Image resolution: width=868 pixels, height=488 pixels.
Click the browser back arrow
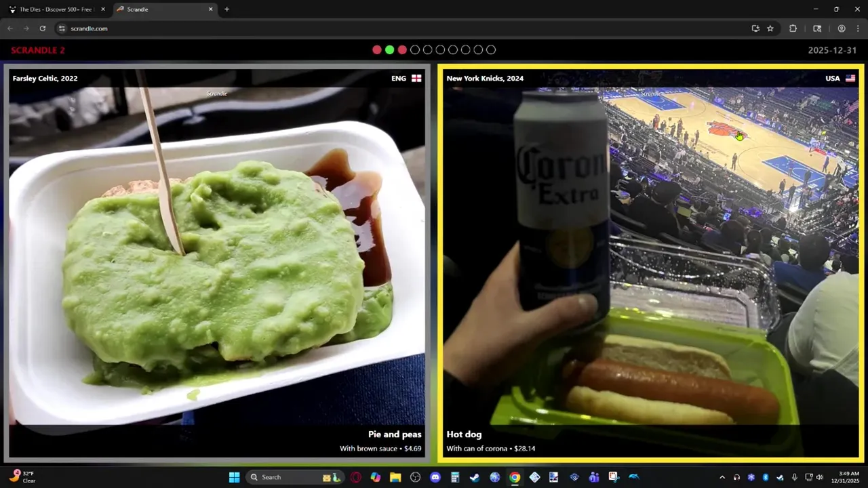pyautogui.click(x=9, y=28)
